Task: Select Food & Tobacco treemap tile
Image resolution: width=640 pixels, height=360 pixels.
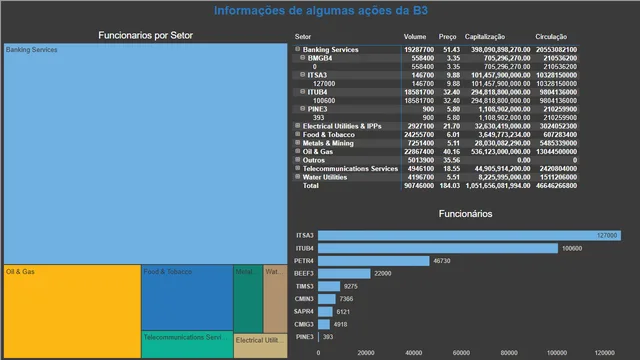Action: (187, 298)
